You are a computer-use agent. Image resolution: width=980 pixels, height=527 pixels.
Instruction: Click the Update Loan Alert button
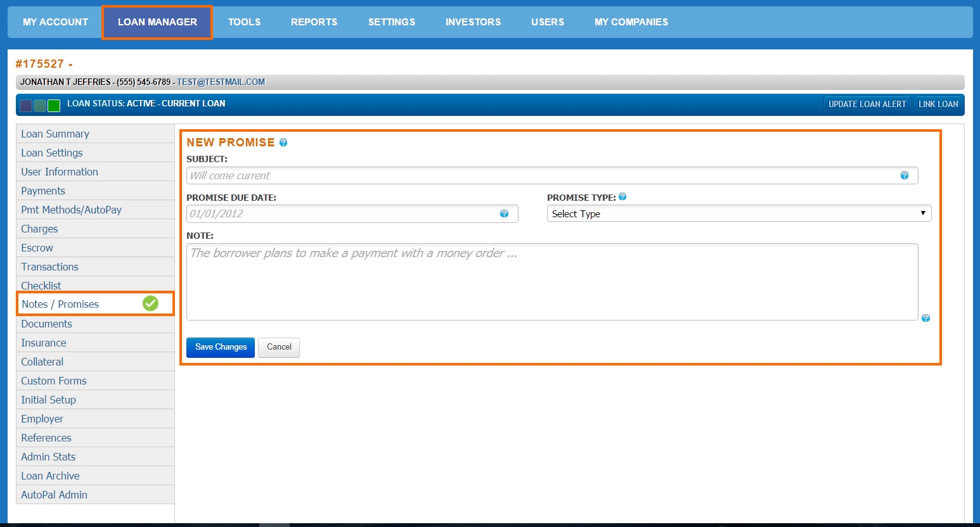867,104
